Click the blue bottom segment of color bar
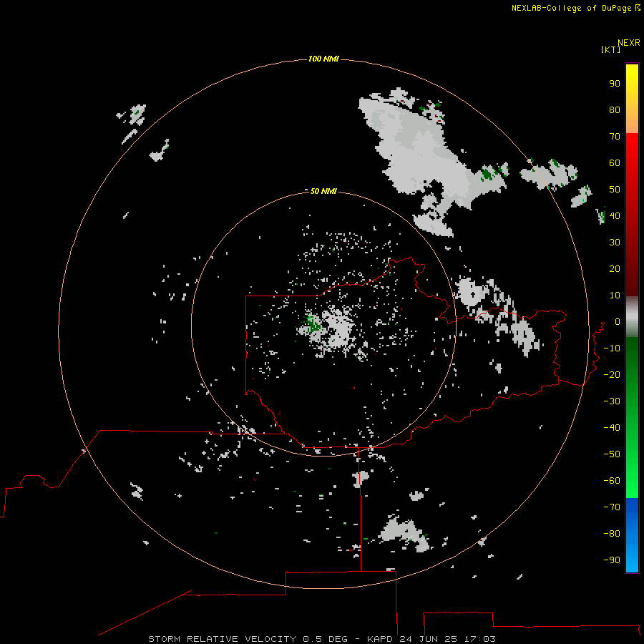644x644 pixels. point(632,535)
